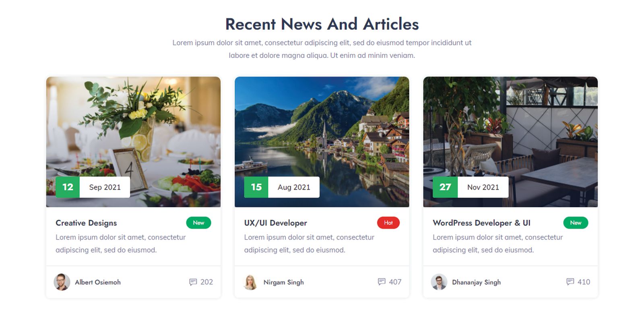Click the 27 Nov 2021 date badge
The image size is (644, 322).
click(471, 187)
